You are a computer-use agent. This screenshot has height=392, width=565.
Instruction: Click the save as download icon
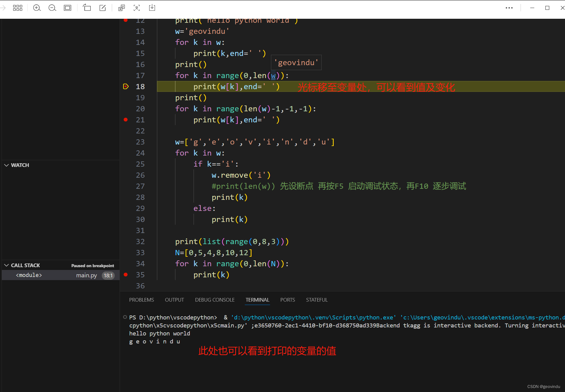click(x=152, y=8)
